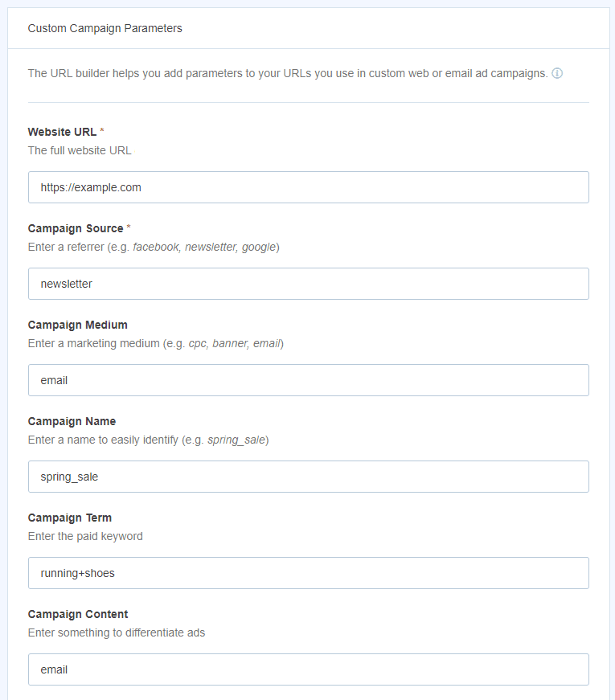Click the Campaign Content input box
The image size is (615, 700).
[308, 669]
